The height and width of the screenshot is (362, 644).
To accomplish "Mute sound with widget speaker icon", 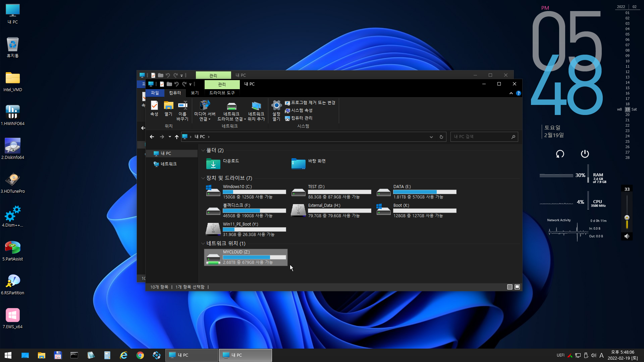I will [627, 236].
